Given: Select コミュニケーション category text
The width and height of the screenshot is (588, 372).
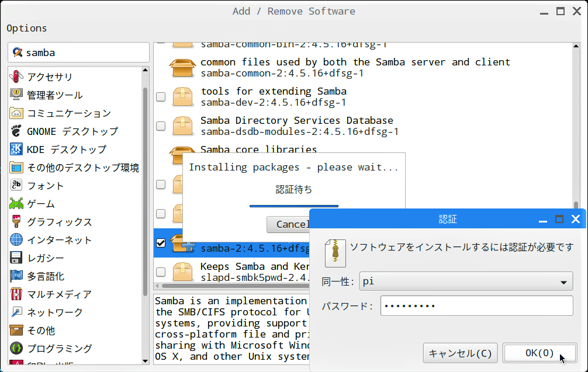Looking at the screenshot, I should tap(69, 113).
